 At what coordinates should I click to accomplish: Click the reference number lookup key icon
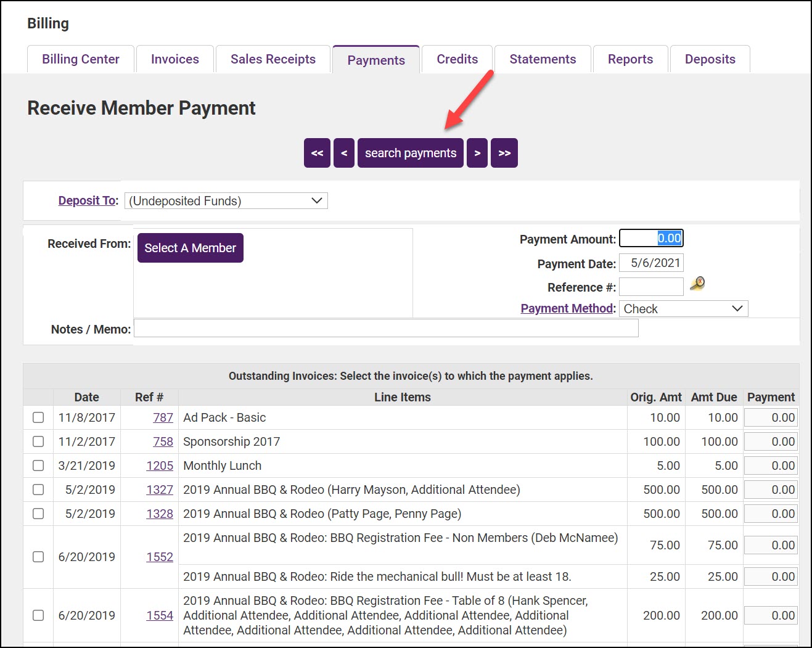[697, 284]
